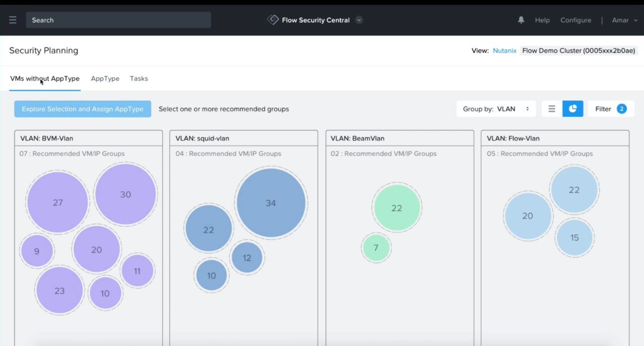Select BVM-Vlan group bubble 9
644x346 pixels.
pyautogui.click(x=37, y=251)
